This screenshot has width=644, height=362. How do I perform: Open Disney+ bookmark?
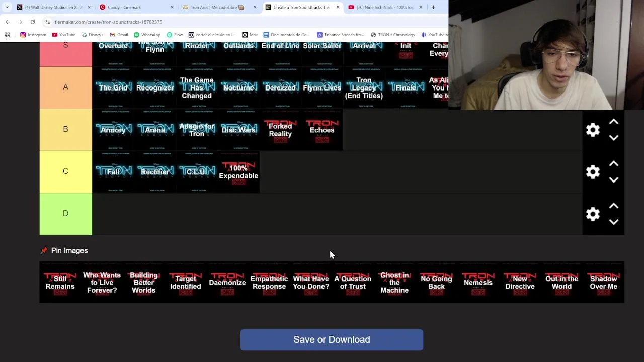[92, 35]
